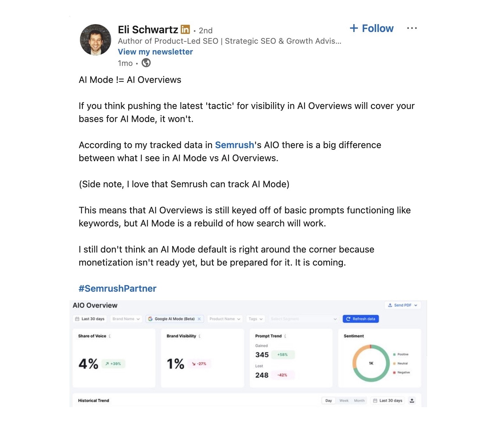
Task: Open the View my newsletter link
Action: coord(155,52)
